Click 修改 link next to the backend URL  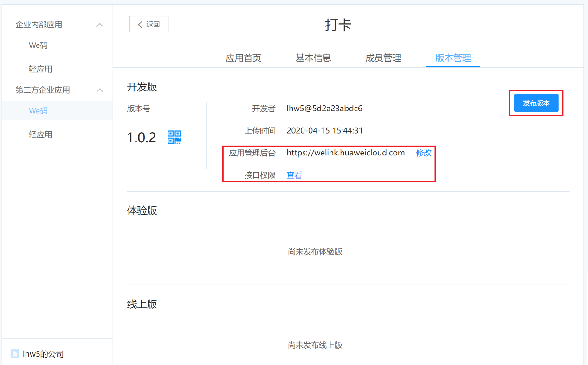point(423,153)
